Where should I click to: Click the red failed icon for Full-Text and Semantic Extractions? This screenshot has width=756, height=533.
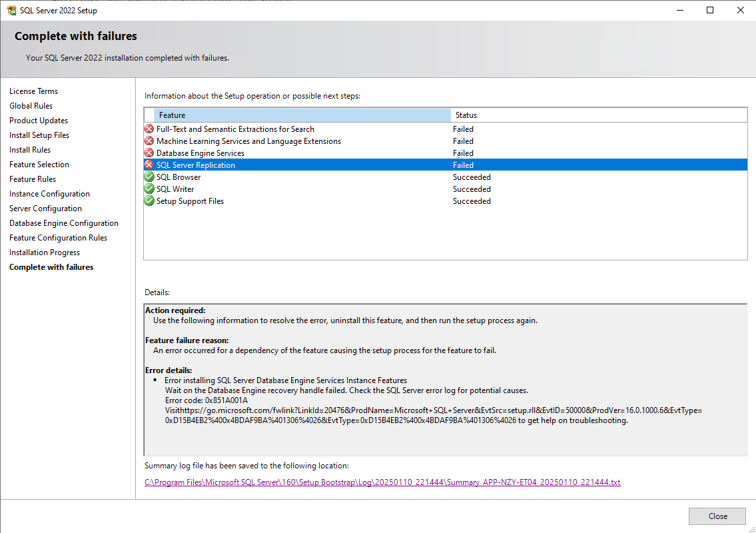coord(149,129)
